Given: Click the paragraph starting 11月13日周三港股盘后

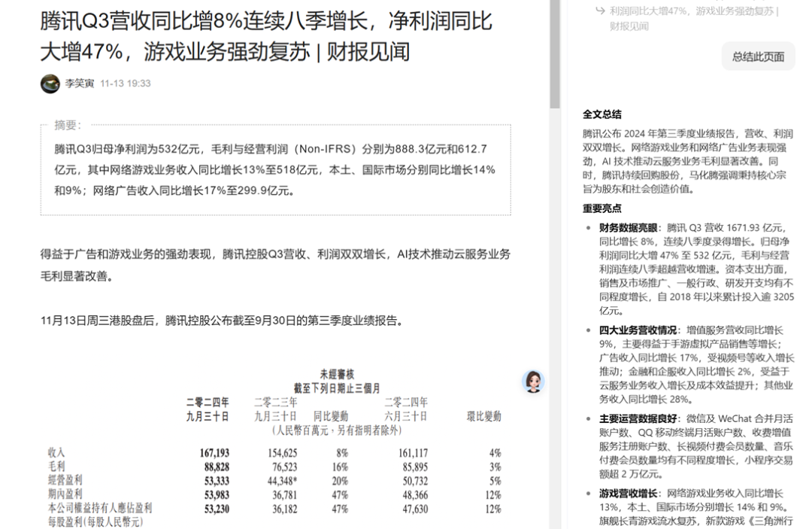Looking at the screenshot, I should pos(222,321).
